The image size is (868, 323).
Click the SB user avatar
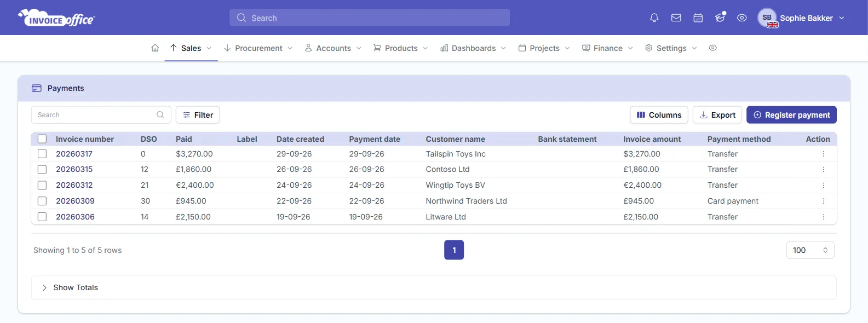point(767,18)
